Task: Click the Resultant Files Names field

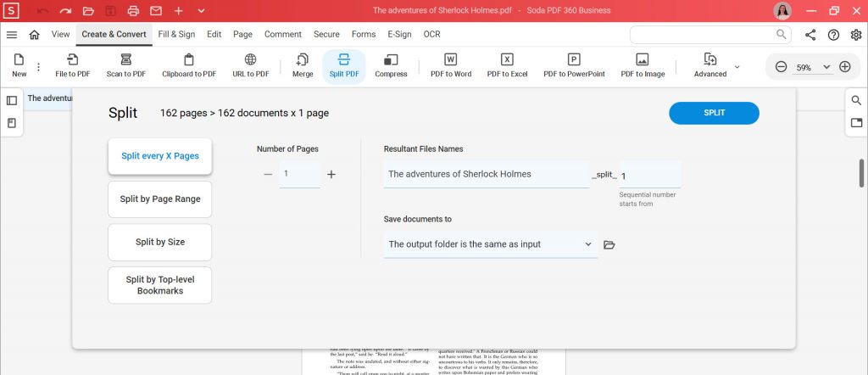Action: 487,175
